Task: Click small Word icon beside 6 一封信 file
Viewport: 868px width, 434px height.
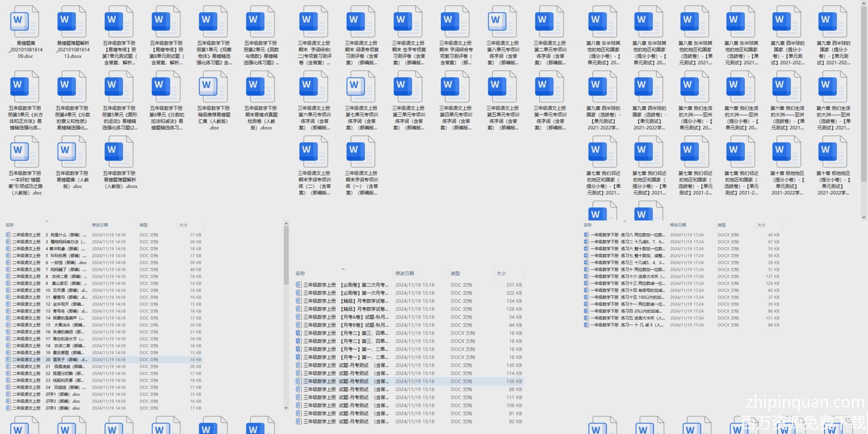Action: [8, 263]
